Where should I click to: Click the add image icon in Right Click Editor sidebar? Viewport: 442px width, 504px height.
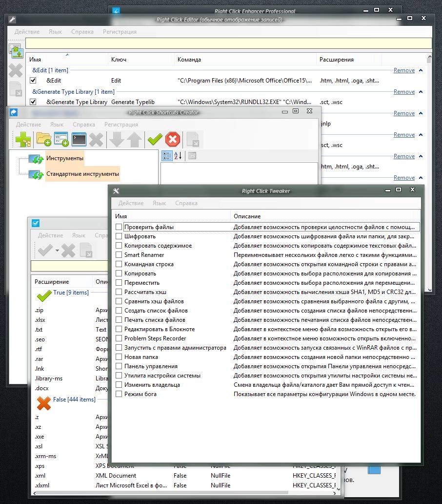click(16, 51)
